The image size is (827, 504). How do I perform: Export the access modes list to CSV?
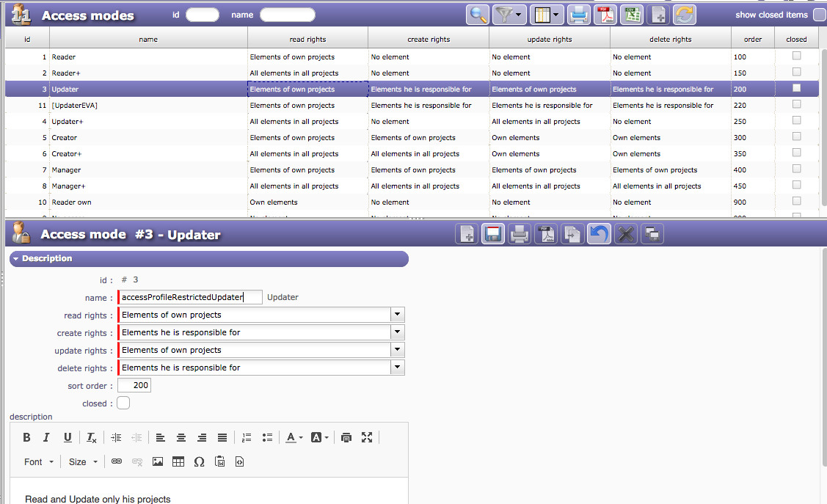coord(631,15)
